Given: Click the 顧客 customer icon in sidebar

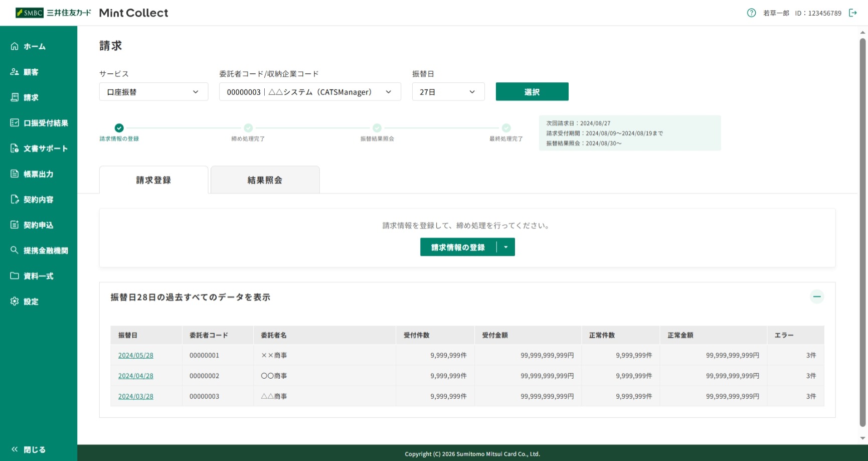Looking at the screenshot, I should click(x=15, y=72).
